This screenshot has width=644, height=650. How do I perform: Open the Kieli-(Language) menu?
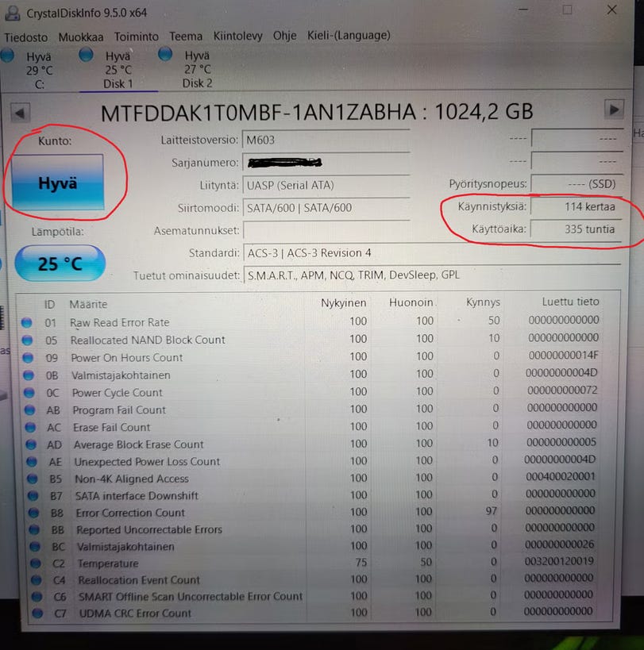349,35
